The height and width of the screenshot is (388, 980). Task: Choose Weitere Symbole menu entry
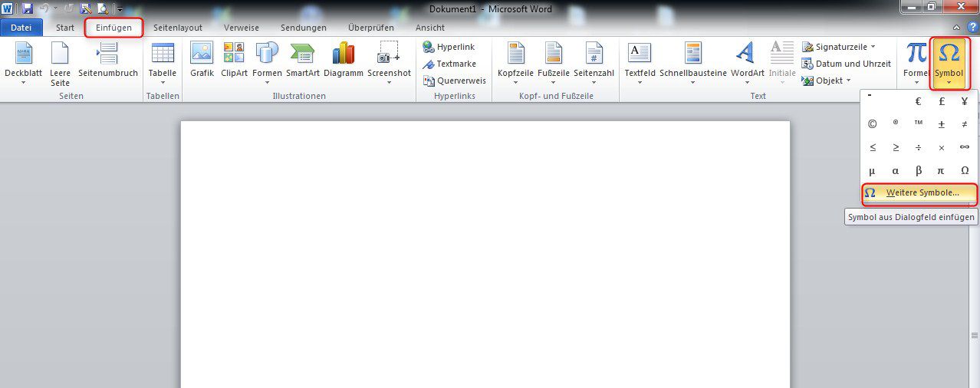tap(919, 193)
